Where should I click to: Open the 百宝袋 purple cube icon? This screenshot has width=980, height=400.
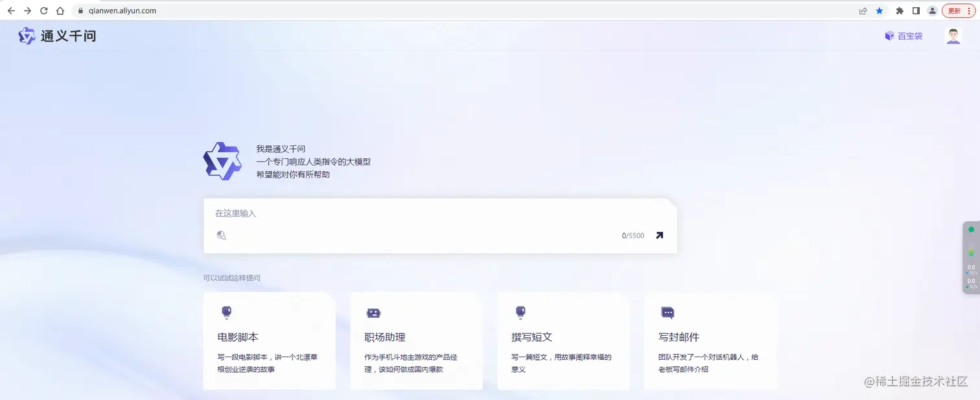pos(889,36)
